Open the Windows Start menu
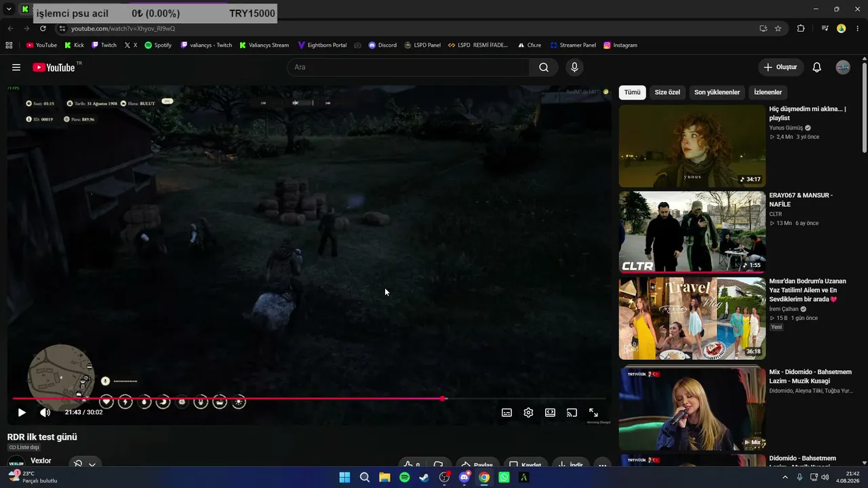 (x=344, y=477)
